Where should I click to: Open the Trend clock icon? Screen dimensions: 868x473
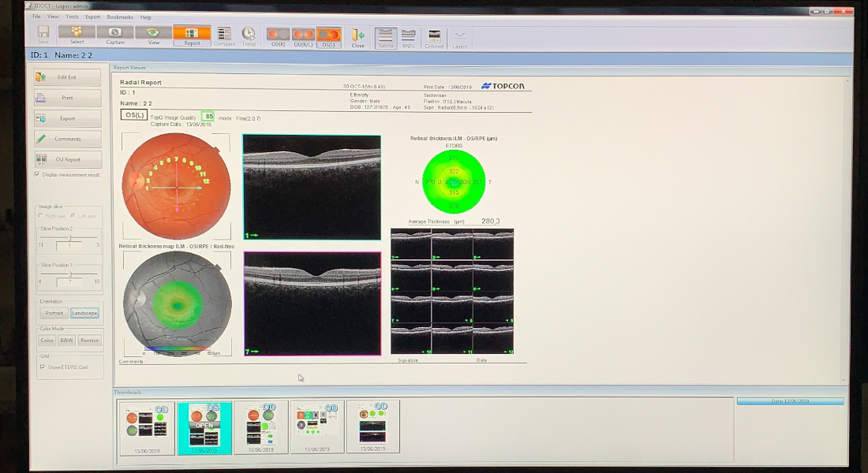coord(249,36)
